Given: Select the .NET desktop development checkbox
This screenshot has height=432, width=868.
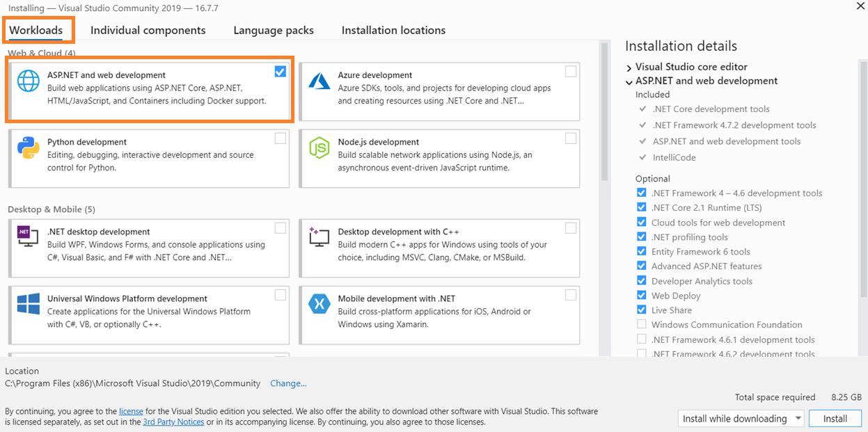Looking at the screenshot, I should 280,228.
